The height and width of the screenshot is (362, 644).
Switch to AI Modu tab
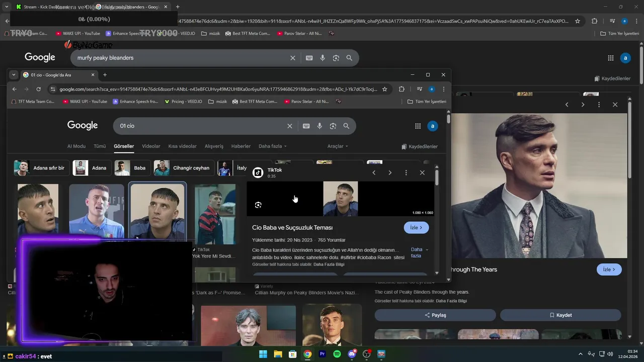click(x=76, y=146)
